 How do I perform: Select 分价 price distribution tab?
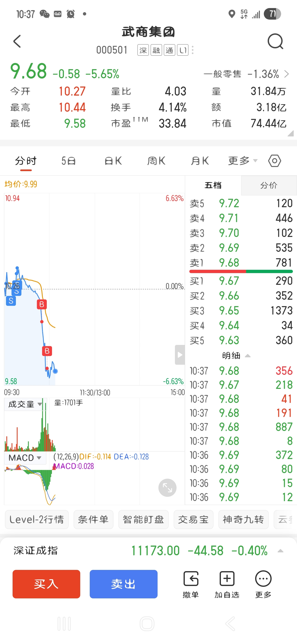[x=269, y=185]
